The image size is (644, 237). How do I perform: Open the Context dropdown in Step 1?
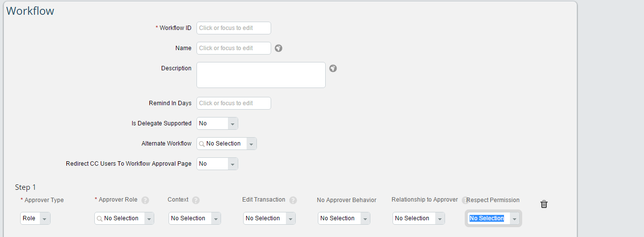[x=195, y=218]
